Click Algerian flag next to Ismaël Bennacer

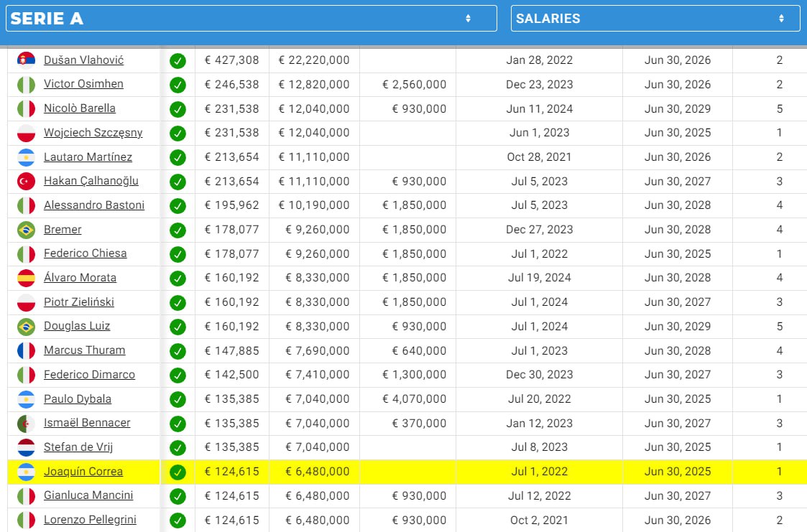(26, 423)
